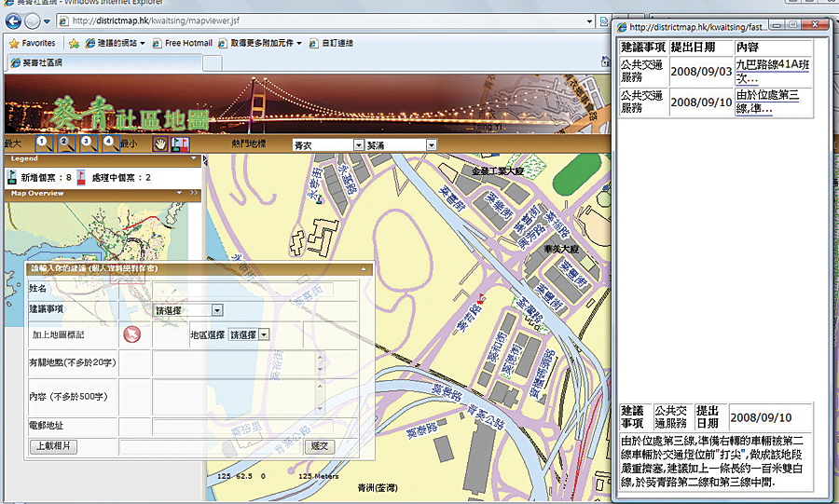Click the 提出日期 column header in popup
This screenshot has height=504, width=839.
click(693, 47)
